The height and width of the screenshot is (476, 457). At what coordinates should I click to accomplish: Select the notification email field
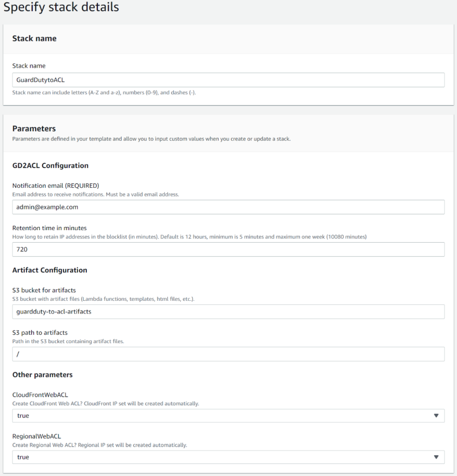tap(228, 207)
